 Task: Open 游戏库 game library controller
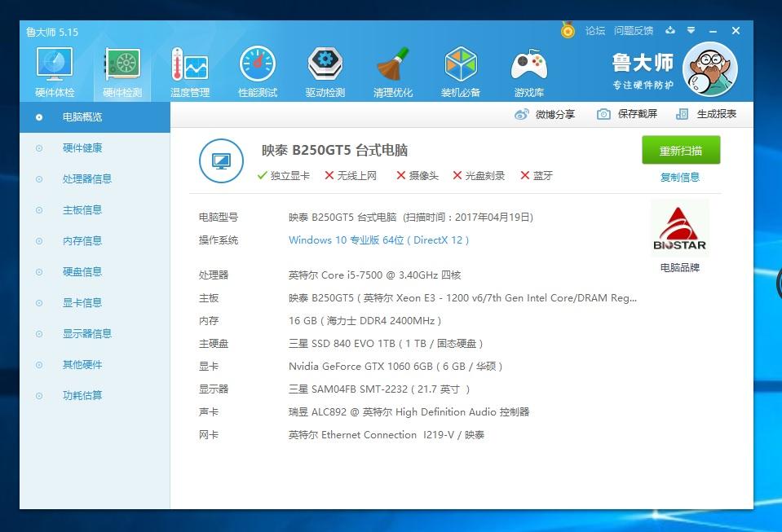tap(528, 73)
